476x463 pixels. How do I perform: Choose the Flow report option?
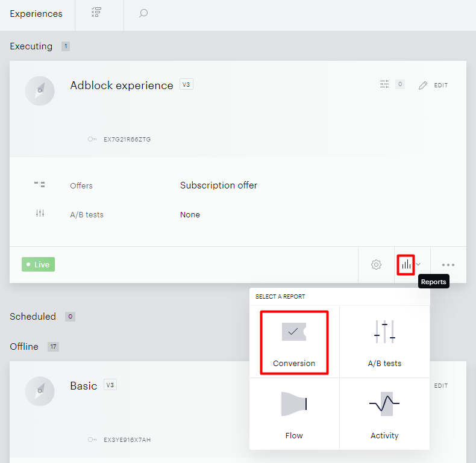[x=294, y=414]
